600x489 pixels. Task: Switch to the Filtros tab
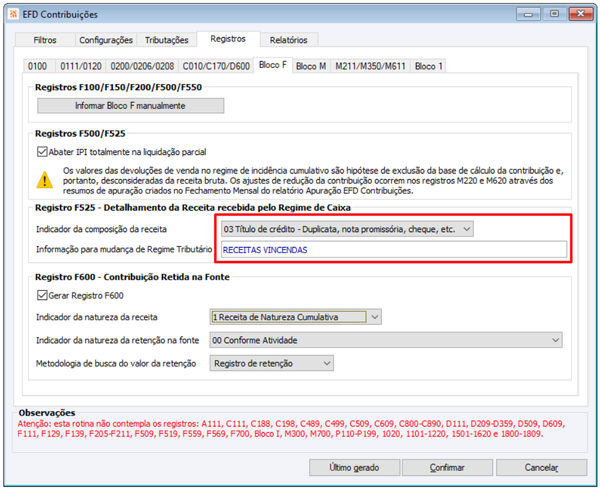click(45, 40)
